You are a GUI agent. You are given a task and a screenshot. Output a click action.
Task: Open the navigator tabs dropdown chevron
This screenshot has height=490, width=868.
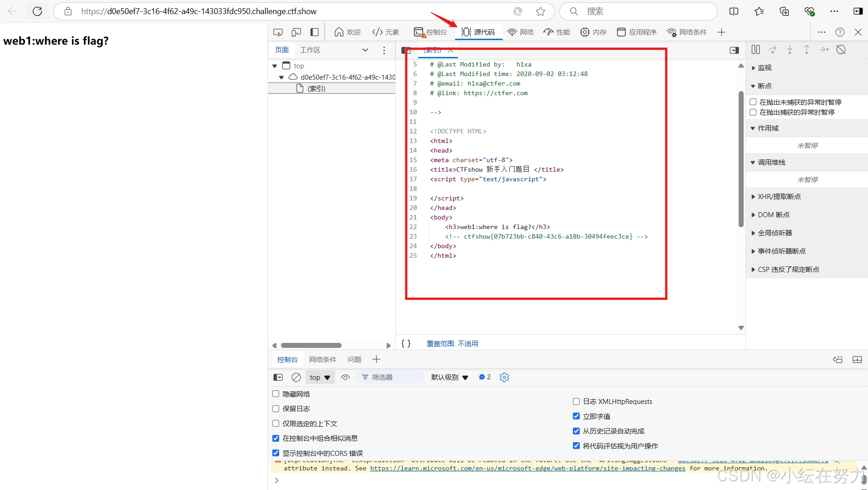365,50
